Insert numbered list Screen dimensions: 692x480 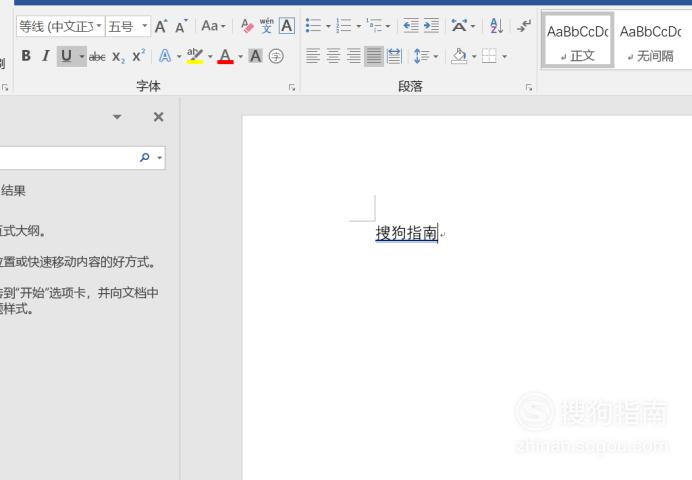(x=344, y=26)
